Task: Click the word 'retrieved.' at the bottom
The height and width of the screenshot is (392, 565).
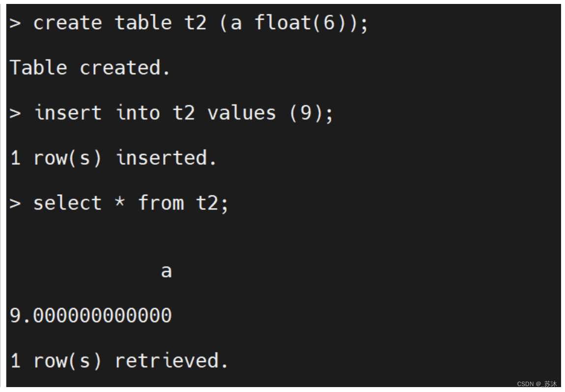Action: click(172, 361)
